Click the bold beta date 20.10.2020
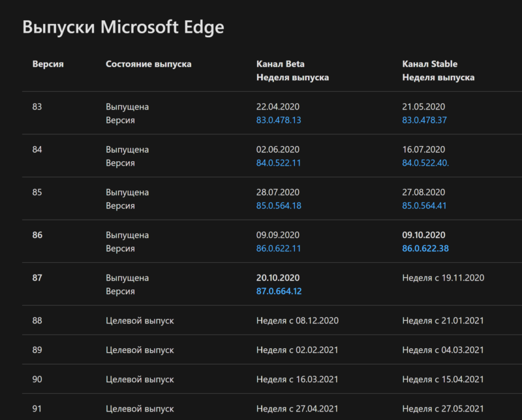The image size is (522, 420). (x=278, y=278)
